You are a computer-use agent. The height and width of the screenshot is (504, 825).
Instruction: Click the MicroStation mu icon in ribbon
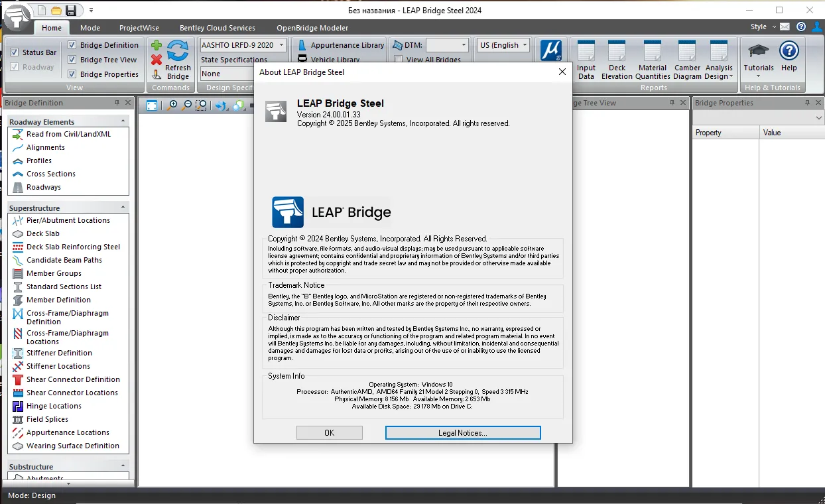[x=551, y=51]
